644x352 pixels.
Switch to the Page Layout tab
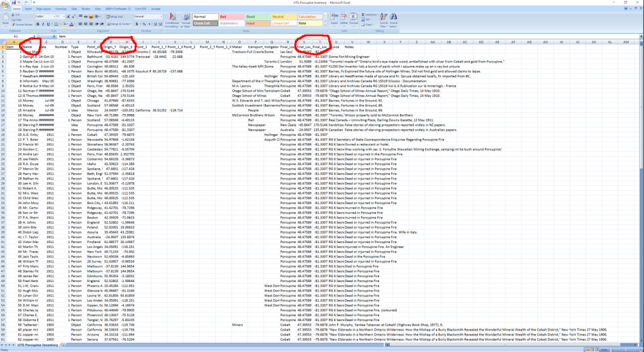click(x=43, y=9)
